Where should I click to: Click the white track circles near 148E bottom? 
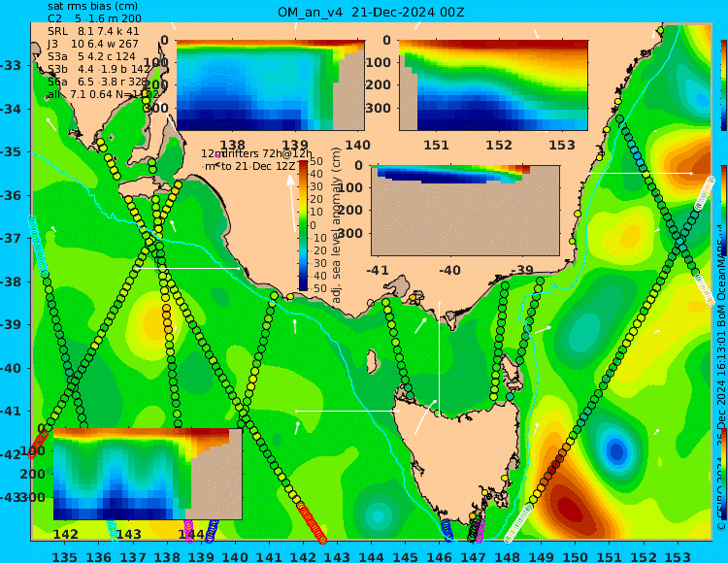pyautogui.click(x=518, y=523)
